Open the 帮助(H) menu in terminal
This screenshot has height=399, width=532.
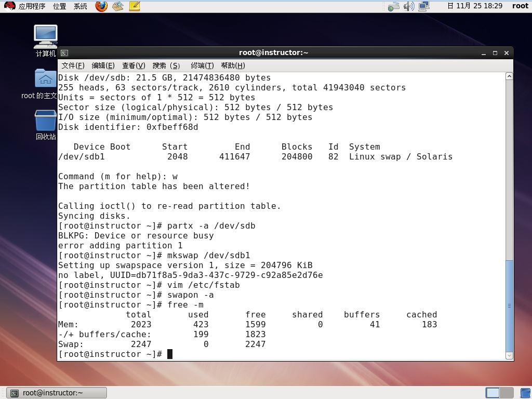[x=233, y=65]
